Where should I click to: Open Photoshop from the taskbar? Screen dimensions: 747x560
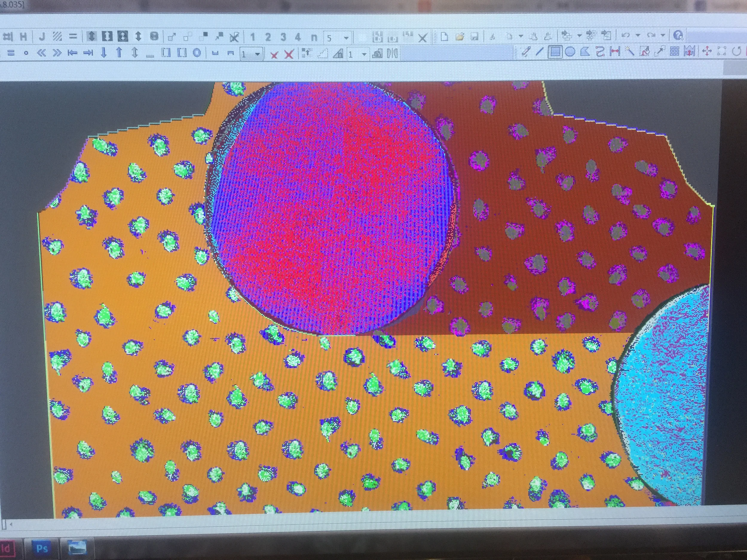[42, 548]
